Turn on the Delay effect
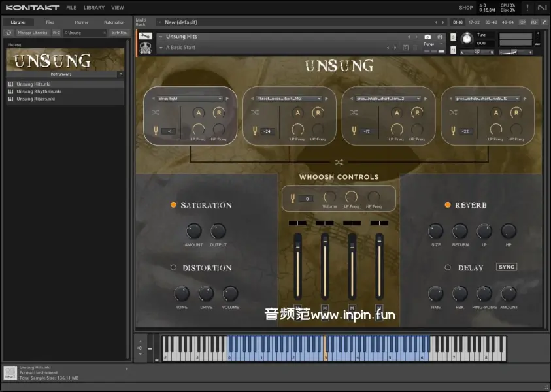 tap(448, 267)
